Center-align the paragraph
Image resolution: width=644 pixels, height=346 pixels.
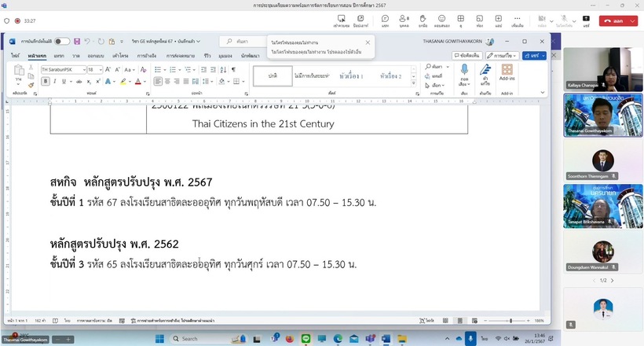167,82
